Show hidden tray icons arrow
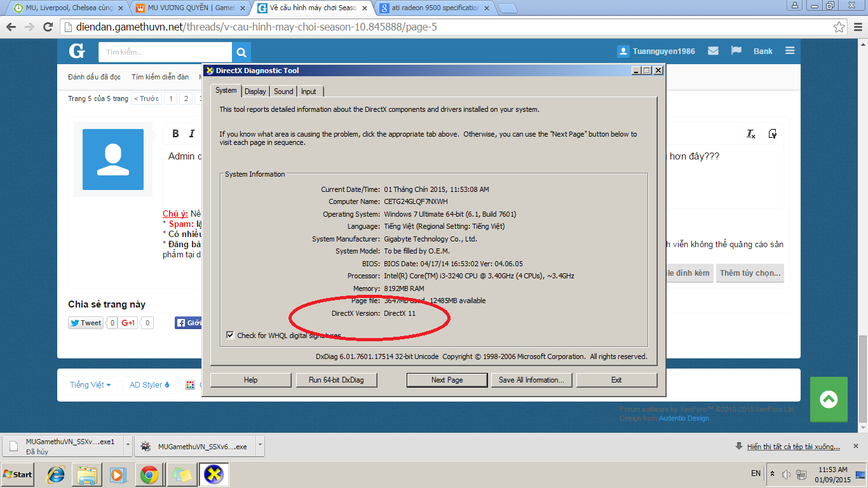The height and width of the screenshot is (488, 868). (772, 474)
